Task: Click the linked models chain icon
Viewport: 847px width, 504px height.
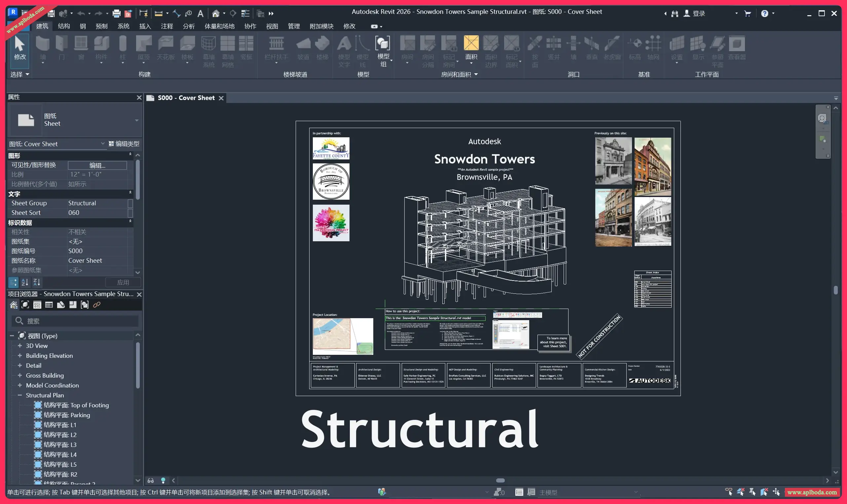Action: (97, 305)
